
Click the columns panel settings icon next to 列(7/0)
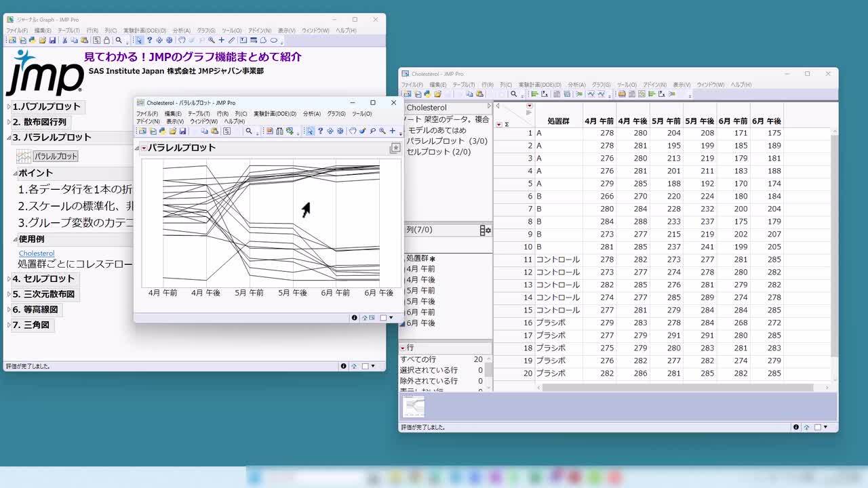(485, 230)
